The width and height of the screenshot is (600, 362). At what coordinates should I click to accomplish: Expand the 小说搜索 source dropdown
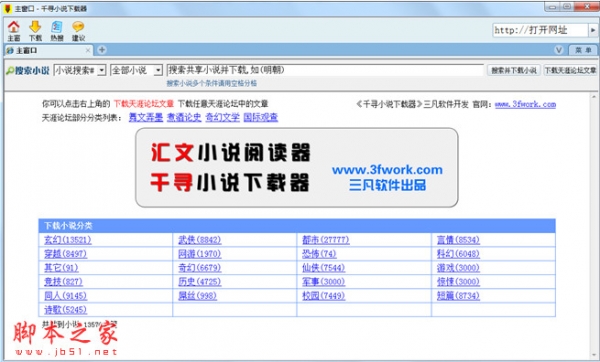(101, 70)
